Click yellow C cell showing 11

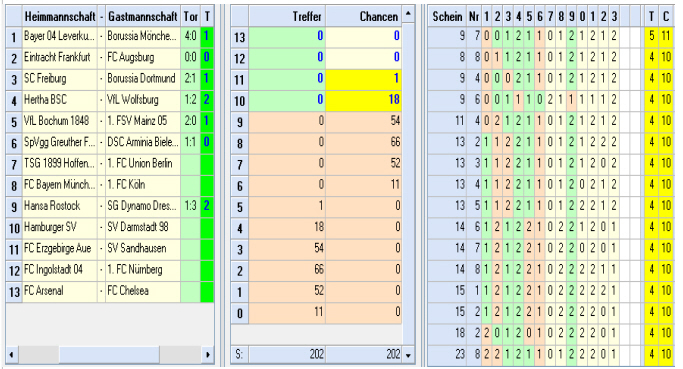(x=666, y=36)
